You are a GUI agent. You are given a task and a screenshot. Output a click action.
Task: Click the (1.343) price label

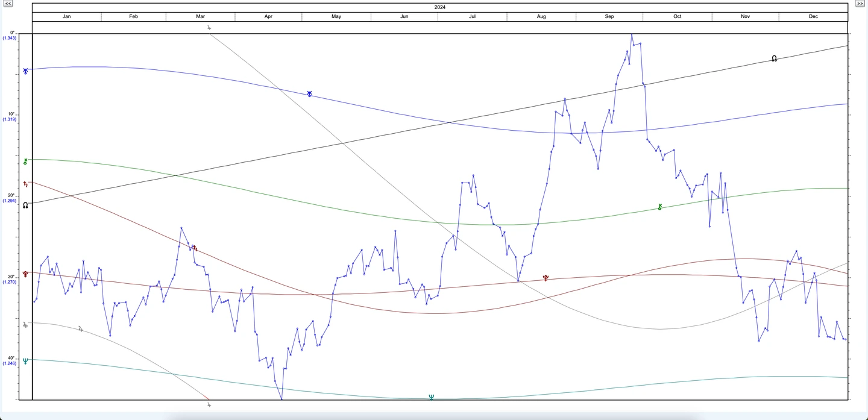click(9, 38)
